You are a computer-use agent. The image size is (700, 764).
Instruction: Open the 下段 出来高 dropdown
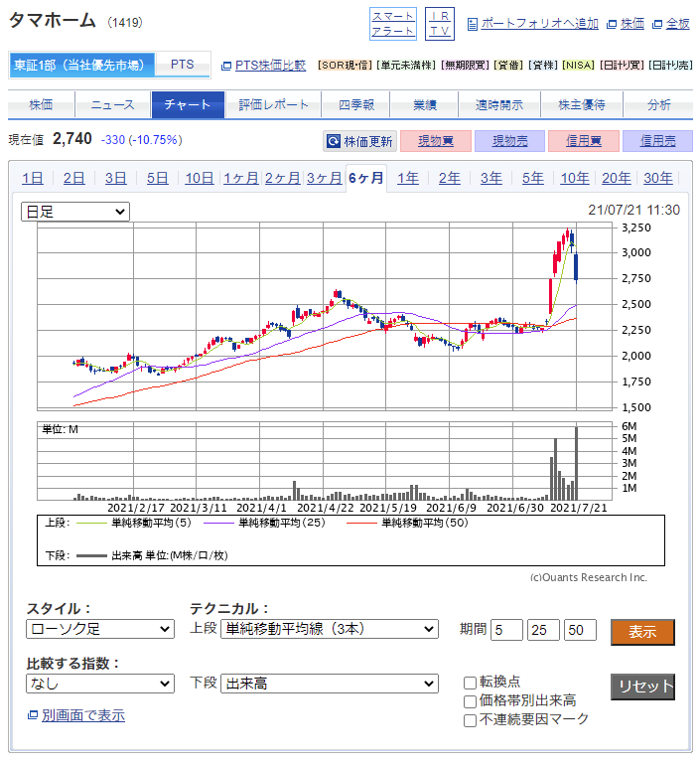[x=330, y=684]
